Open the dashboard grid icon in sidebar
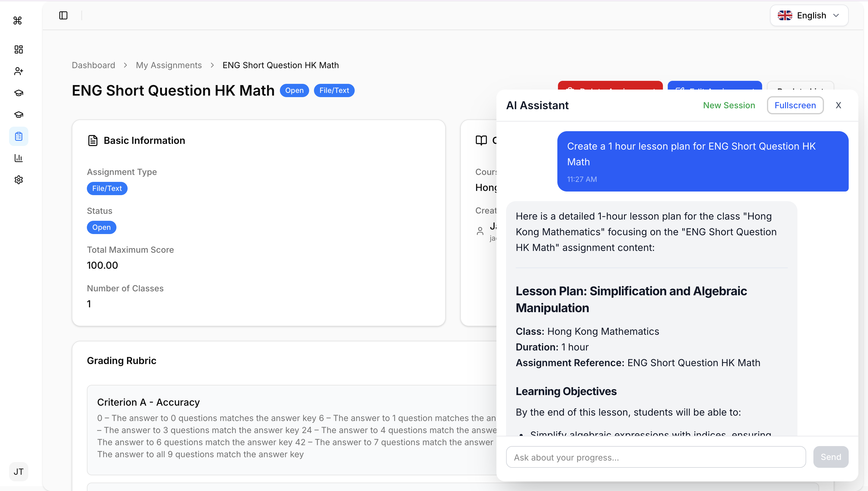This screenshot has height=491, width=868. pos(18,49)
